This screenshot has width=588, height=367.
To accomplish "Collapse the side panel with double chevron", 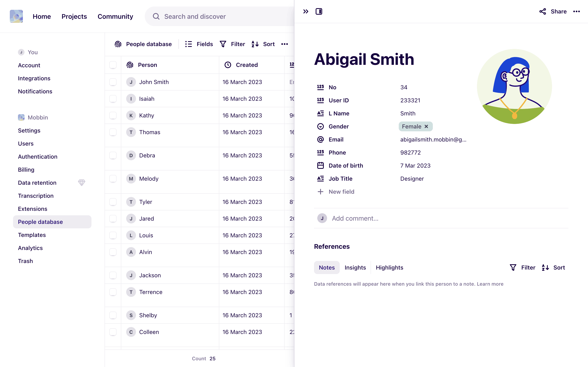I will pos(306,11).
